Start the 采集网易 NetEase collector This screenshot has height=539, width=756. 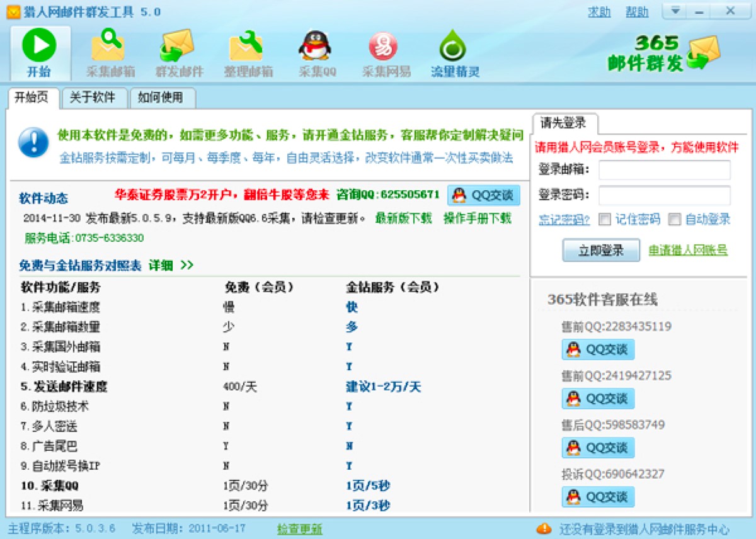tap(385, 50)
